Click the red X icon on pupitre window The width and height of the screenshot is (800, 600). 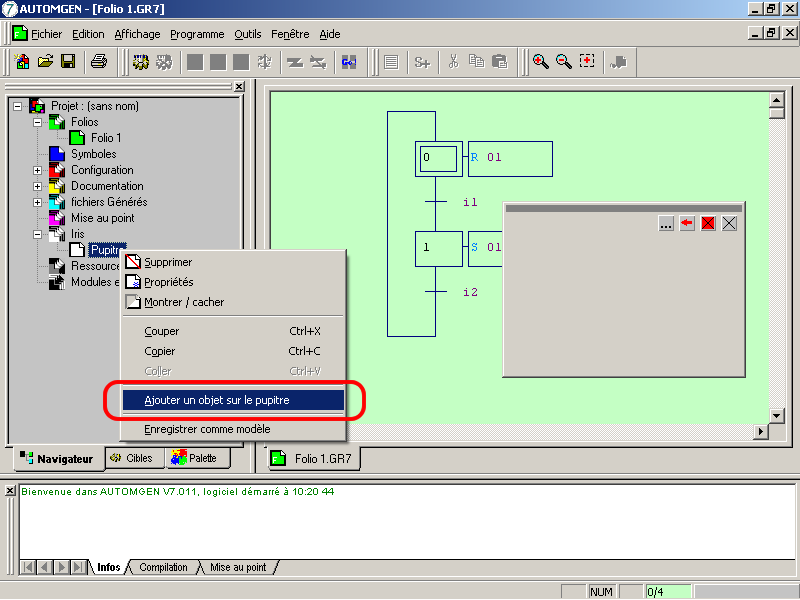point(708,224)
